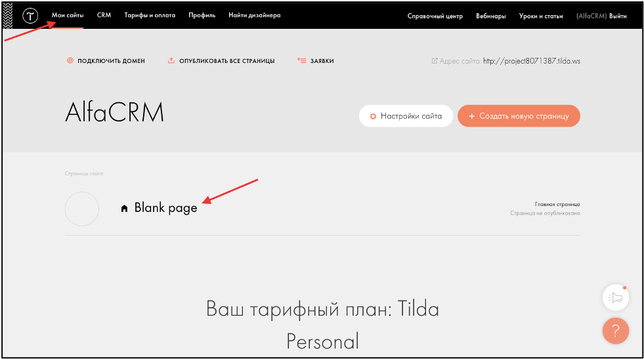Open the megaphone announcements button
The image size is (644, 359).
(616, 297)
